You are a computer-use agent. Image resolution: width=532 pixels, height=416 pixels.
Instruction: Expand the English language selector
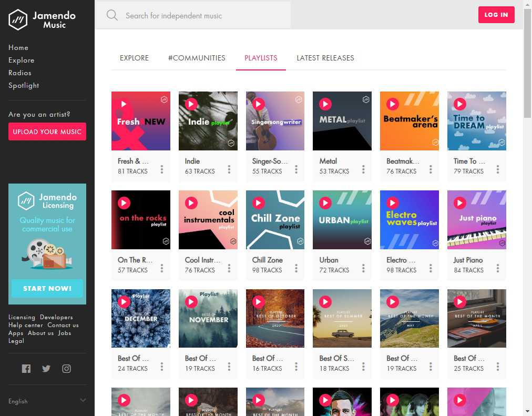point(47,401)
